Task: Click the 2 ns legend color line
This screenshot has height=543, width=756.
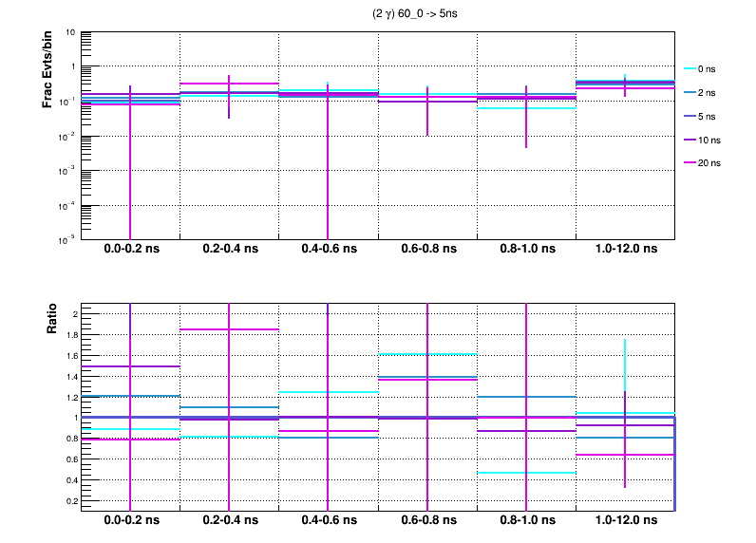Action: (690, 93)
